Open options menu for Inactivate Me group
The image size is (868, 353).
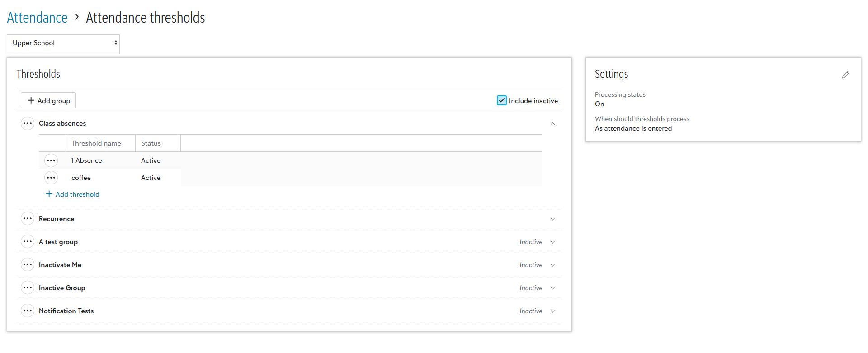(x=28, y=265)
